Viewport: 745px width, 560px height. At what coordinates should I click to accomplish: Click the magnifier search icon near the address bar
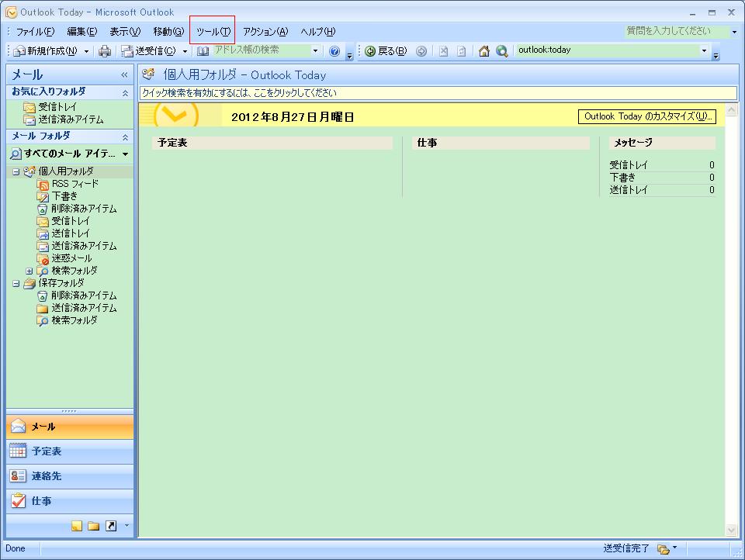coord(501,52)
